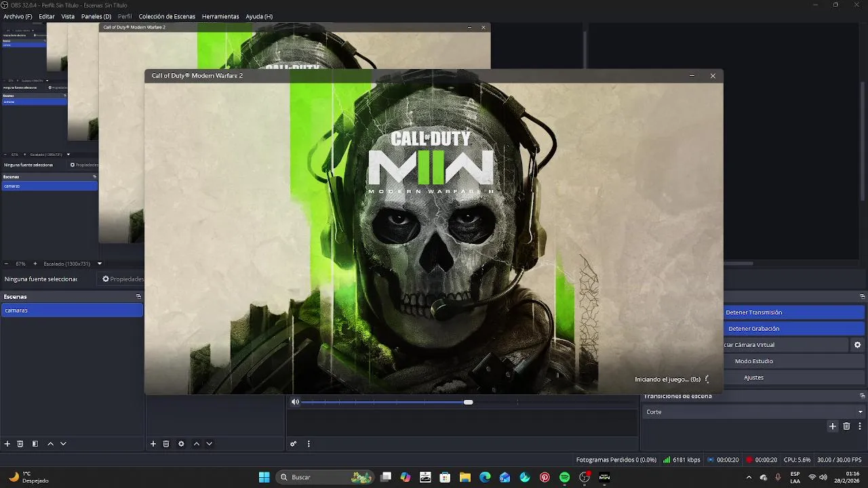Move the scene up in Escenas list
Viewport: 868px width, 488px height.
point(50,444)
